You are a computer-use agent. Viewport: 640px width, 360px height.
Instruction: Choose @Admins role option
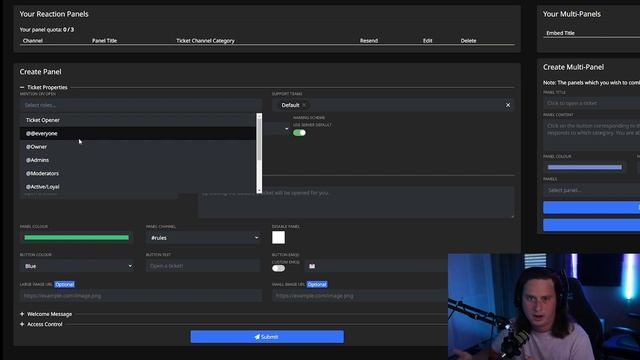click(x=138, y=160)
